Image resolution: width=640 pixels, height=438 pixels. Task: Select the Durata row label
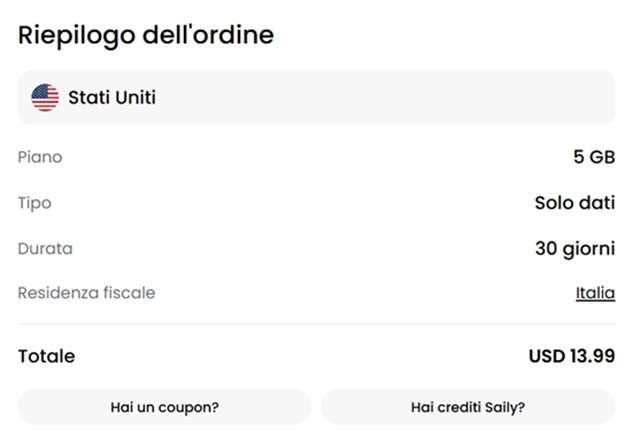tap(45, 248)
